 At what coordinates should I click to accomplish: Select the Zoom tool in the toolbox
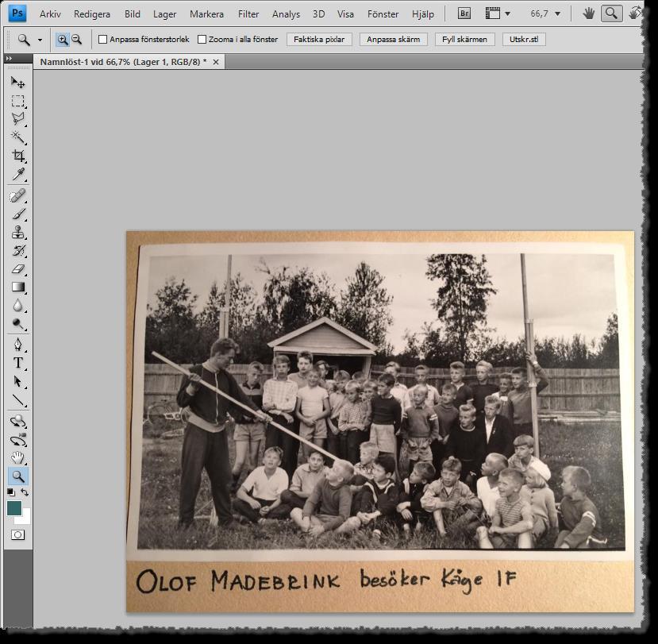tap(17, 476)
